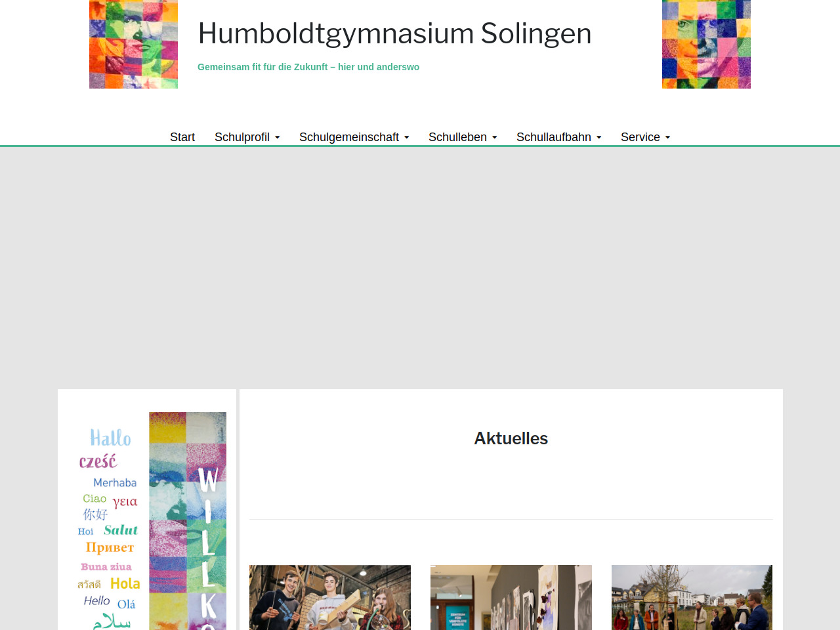Expand the Service dropdown arrow
This screenshot has width=840, height=630.
668,138
